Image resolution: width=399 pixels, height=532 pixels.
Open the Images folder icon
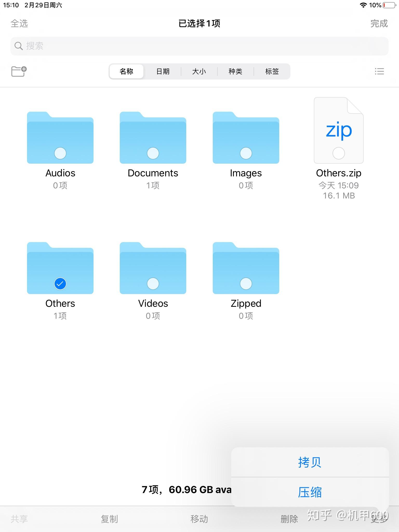coord(246,138)
